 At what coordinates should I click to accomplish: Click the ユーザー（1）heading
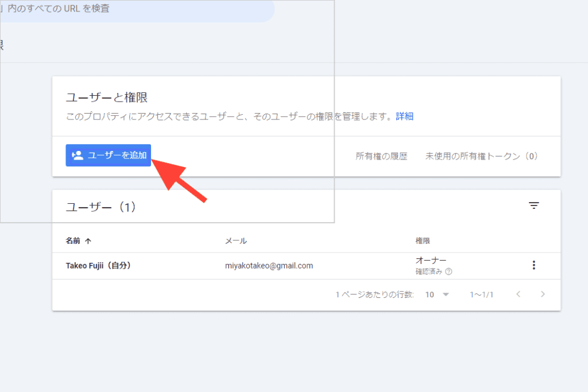(101, 207)
